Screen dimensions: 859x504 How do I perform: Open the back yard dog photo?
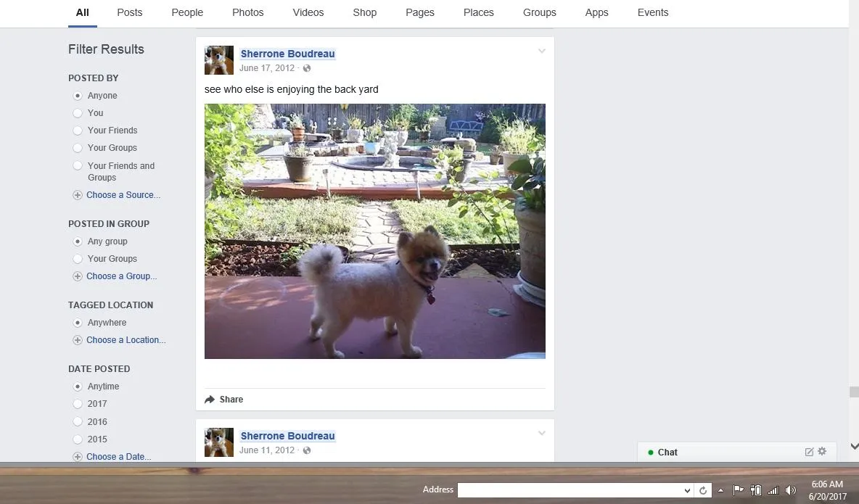coord(374,231)
